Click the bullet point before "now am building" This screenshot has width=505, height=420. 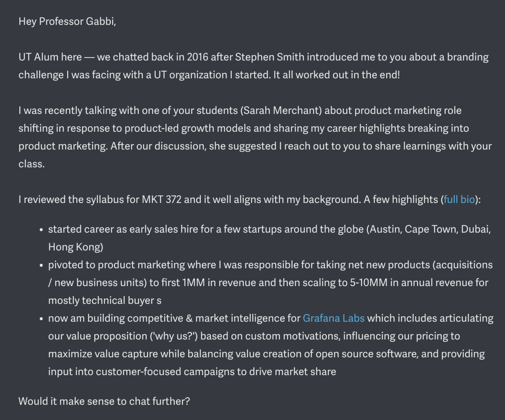coord(41,319)
